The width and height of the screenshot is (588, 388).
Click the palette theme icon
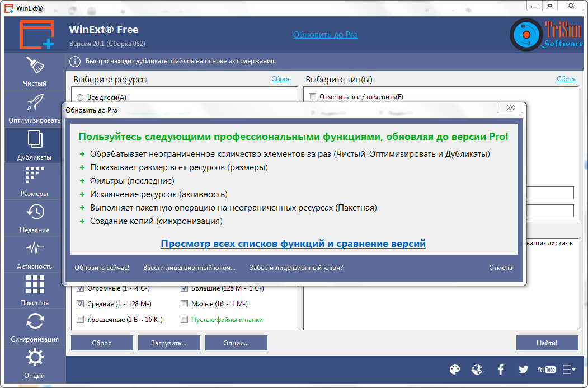click(x=454, y=370)
